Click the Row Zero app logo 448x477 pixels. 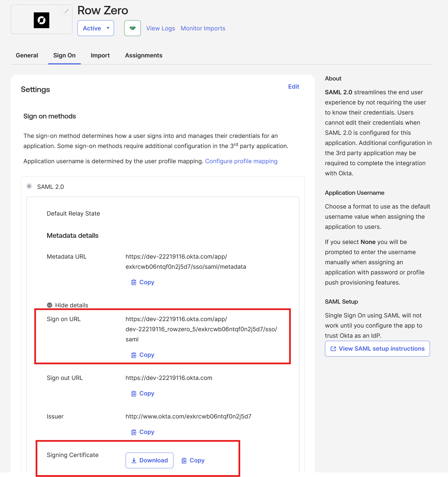tap(41, 20)
